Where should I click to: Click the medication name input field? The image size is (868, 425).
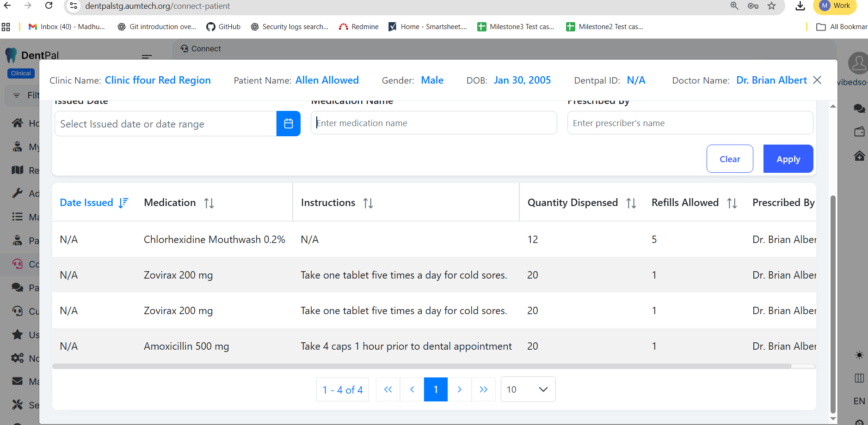coord(433,123)
